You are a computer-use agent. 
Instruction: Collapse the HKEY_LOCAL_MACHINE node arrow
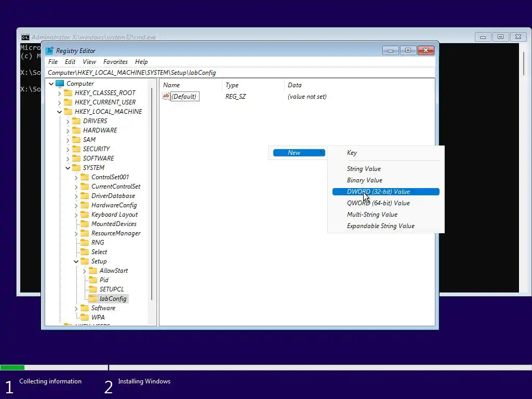[x=60, y=112]
